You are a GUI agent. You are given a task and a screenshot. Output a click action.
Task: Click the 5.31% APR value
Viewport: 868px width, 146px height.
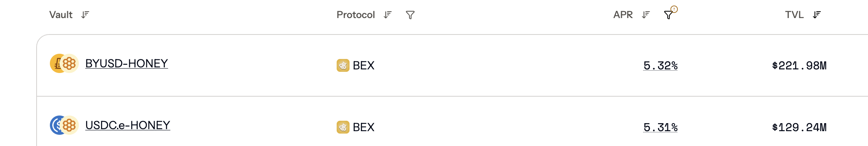click(660, 127)
